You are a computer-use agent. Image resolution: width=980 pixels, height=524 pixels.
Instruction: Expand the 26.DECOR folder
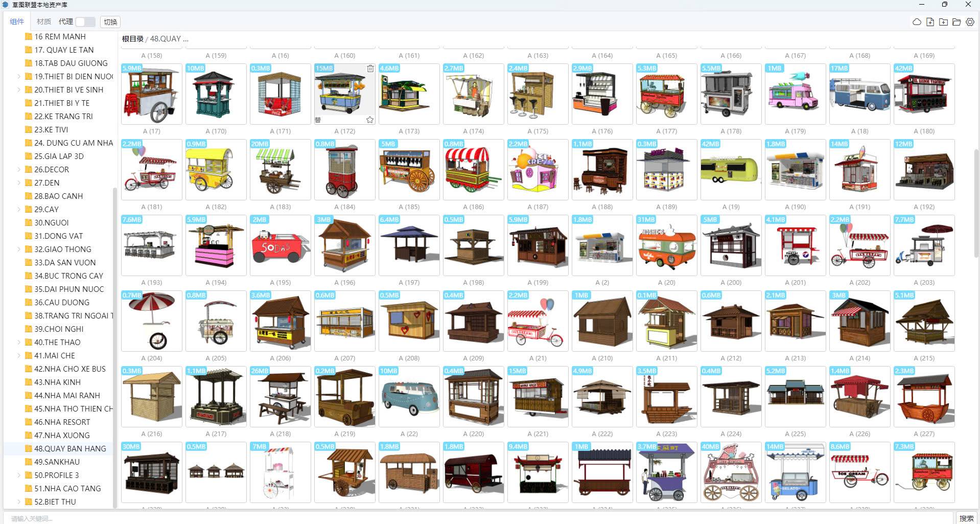(x=19, y=170)
